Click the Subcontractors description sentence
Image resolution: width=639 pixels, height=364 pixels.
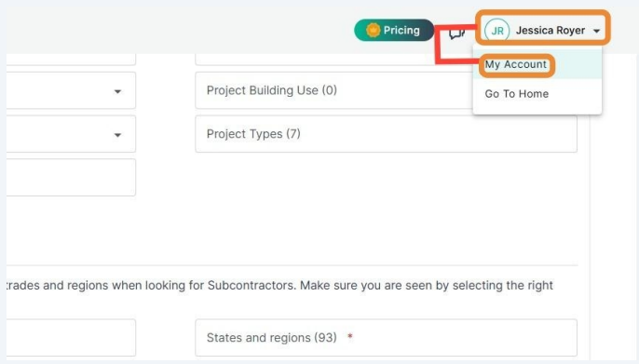[x=280, y=286]
